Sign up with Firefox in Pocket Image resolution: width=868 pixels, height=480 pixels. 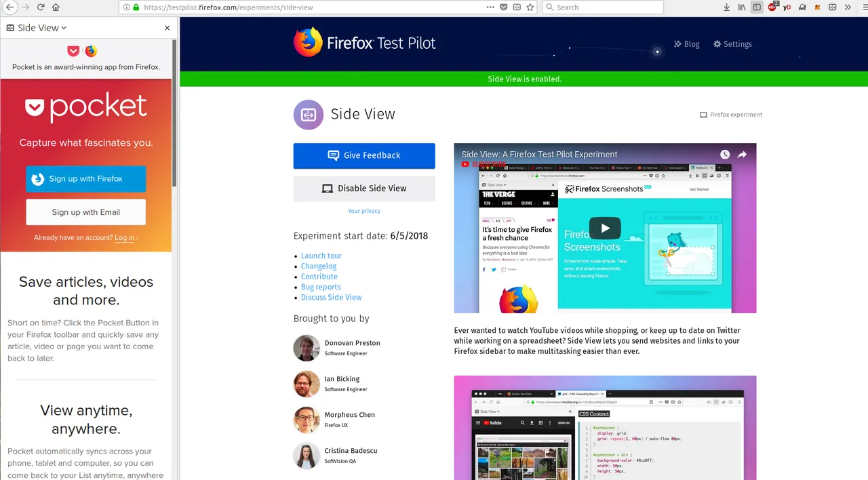[86, 179]
